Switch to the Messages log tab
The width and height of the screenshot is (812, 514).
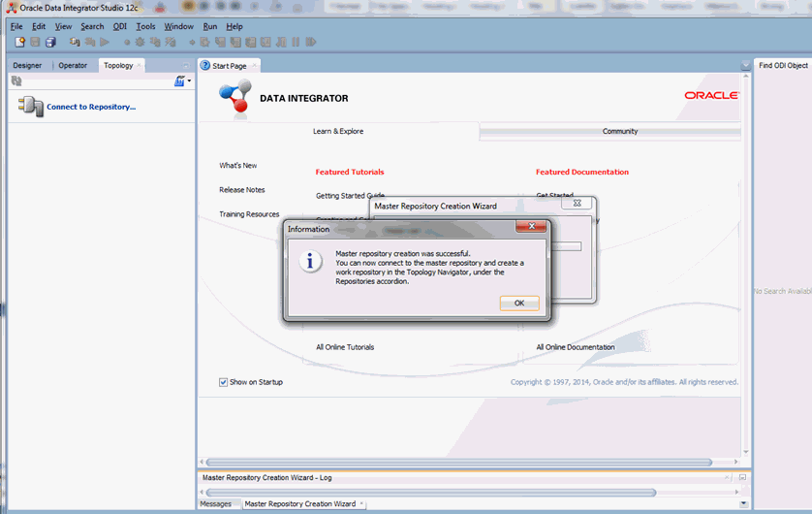(216, 503)
